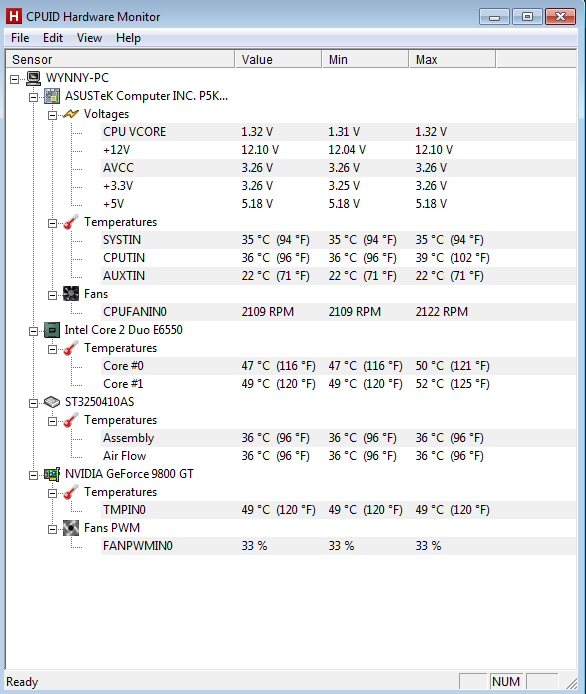This screenshot has width=586, height=694.
Task: Select the +5V voltage row
Action: [x=339, y=204]
